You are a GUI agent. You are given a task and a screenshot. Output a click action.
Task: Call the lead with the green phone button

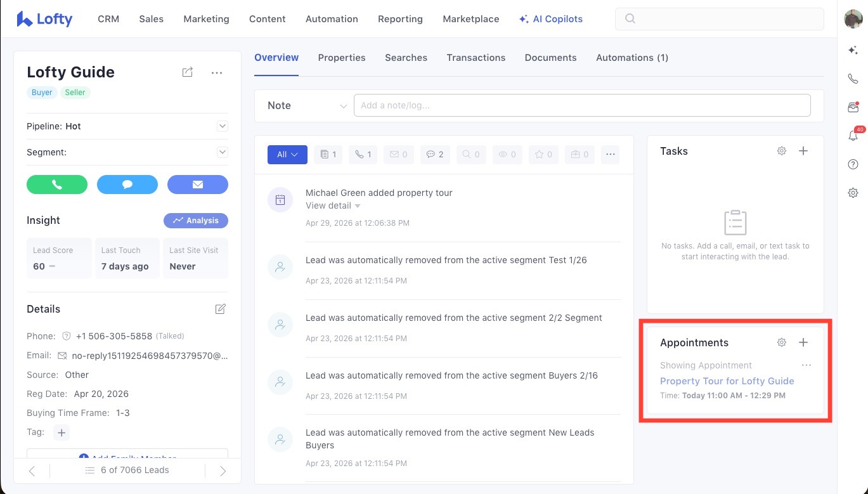[57, 185]
